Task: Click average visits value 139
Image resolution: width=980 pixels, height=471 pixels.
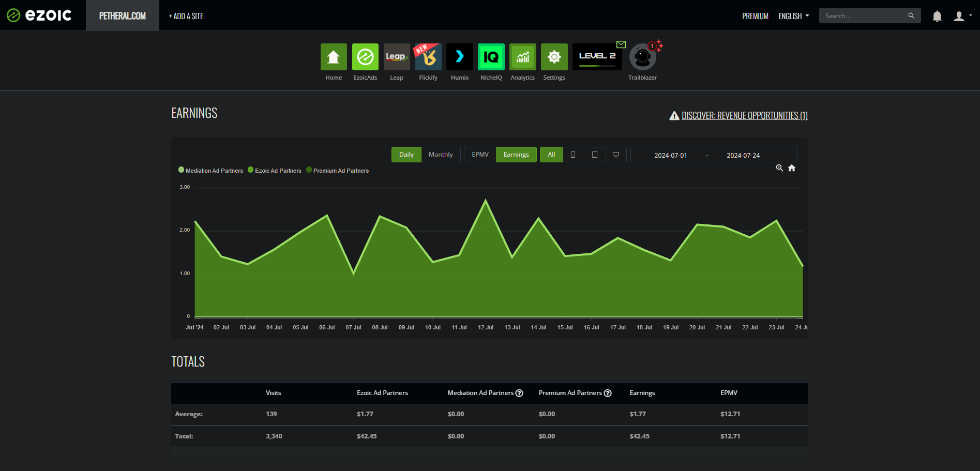Action: coord(272,414)
